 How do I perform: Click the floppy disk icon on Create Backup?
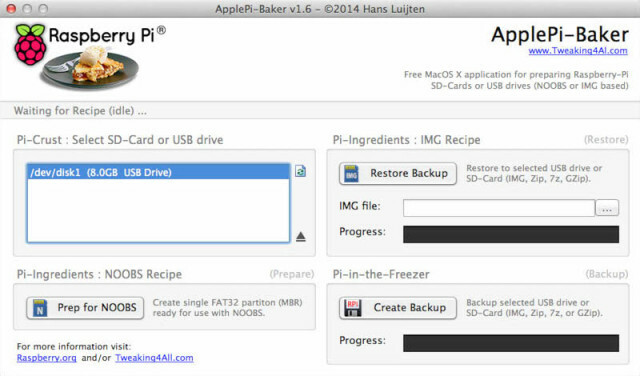pyautogui.click(x=353, y=308)
